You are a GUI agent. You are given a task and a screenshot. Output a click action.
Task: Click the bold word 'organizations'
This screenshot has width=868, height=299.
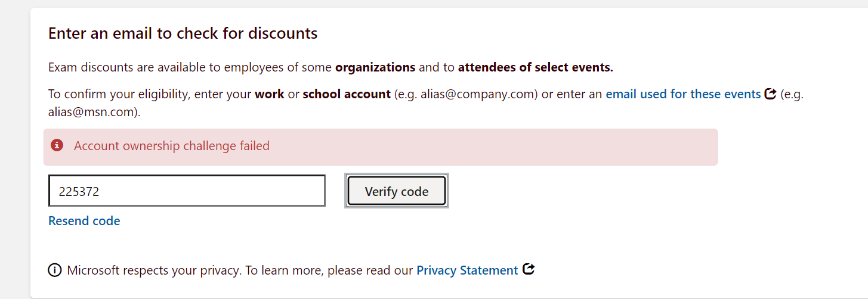coord(375,67)
